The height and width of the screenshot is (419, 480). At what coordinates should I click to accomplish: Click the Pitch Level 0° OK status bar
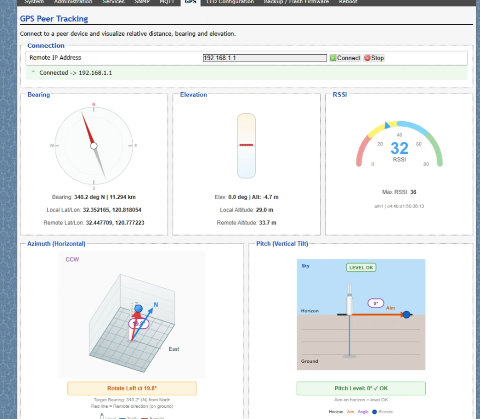point(361,388)
